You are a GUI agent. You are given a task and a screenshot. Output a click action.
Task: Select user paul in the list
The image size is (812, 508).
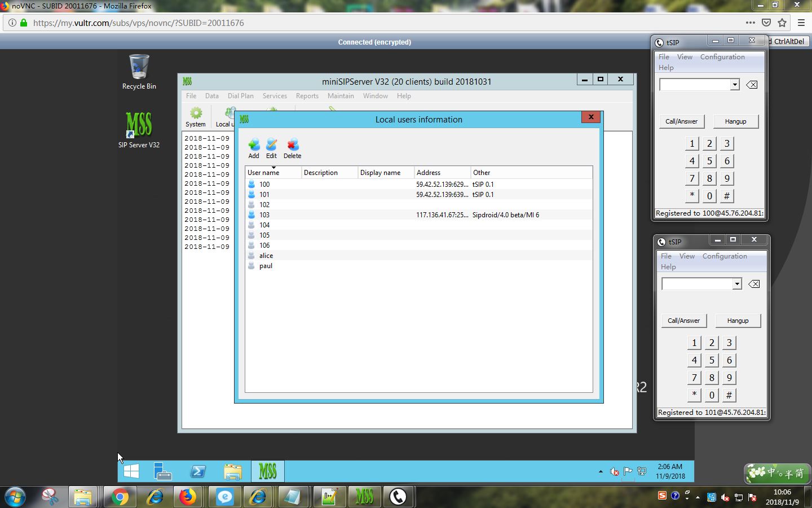coord(419,266)
